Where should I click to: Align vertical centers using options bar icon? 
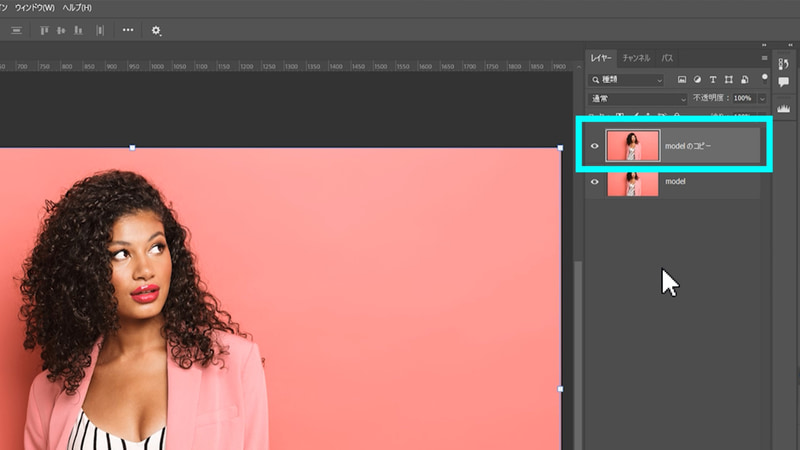(61, 31)
